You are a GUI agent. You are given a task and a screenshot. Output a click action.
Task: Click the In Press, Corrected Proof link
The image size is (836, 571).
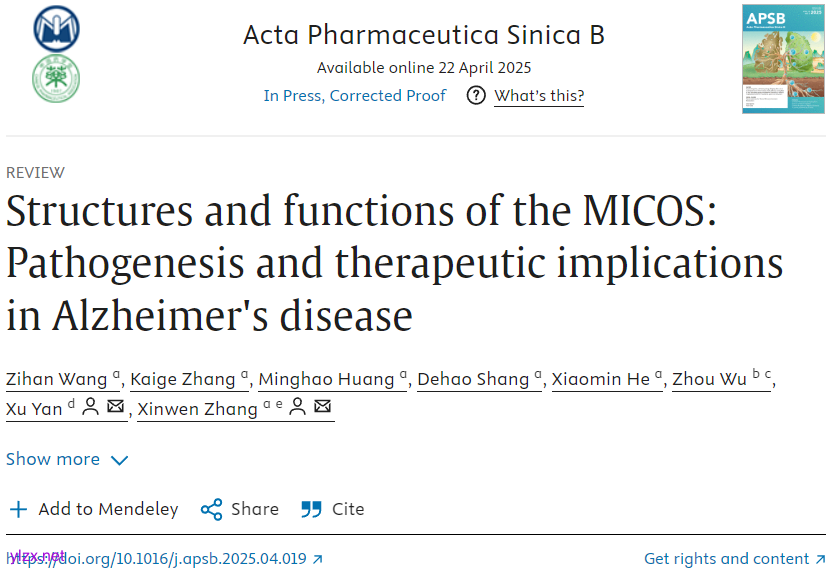[x=354, y=96]
